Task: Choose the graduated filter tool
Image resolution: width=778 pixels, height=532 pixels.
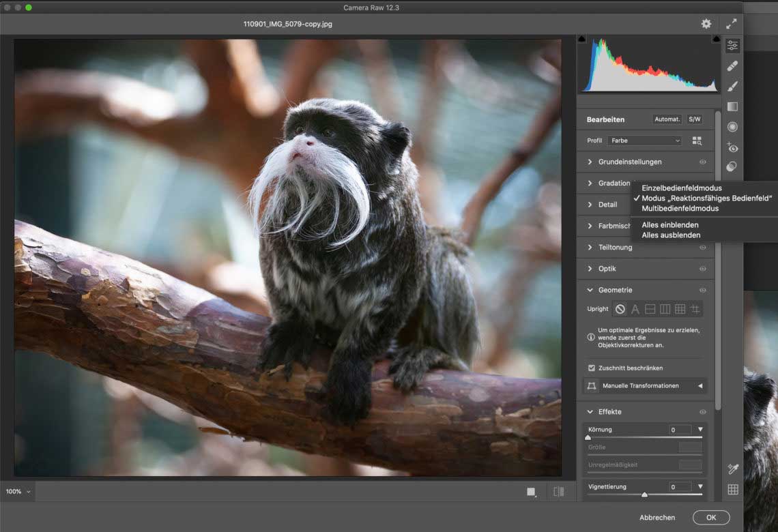Action: (733, 106)
